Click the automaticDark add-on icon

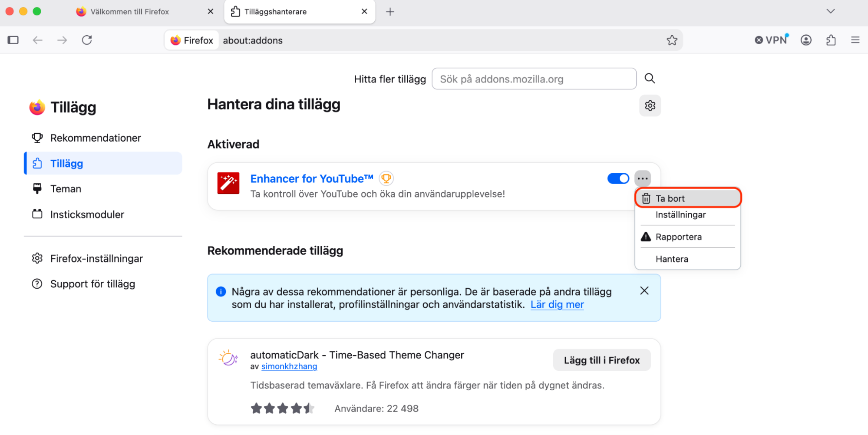[228, 358]
